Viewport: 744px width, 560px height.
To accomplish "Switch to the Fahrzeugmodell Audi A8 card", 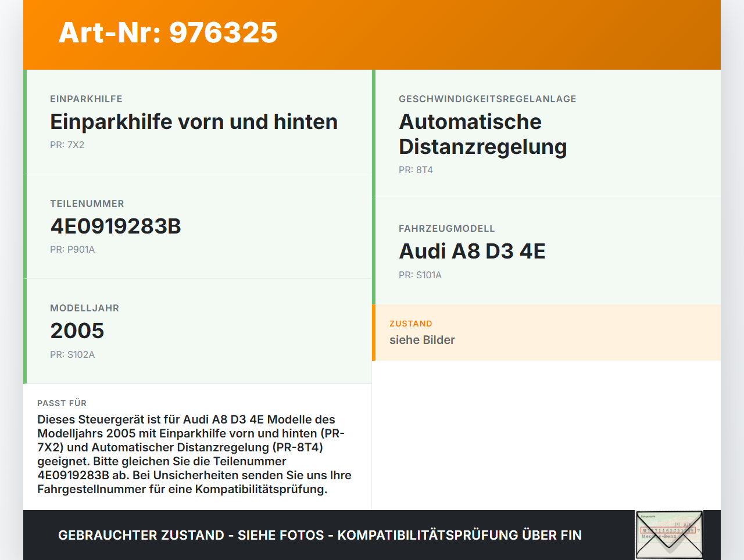I will [473, 251].
